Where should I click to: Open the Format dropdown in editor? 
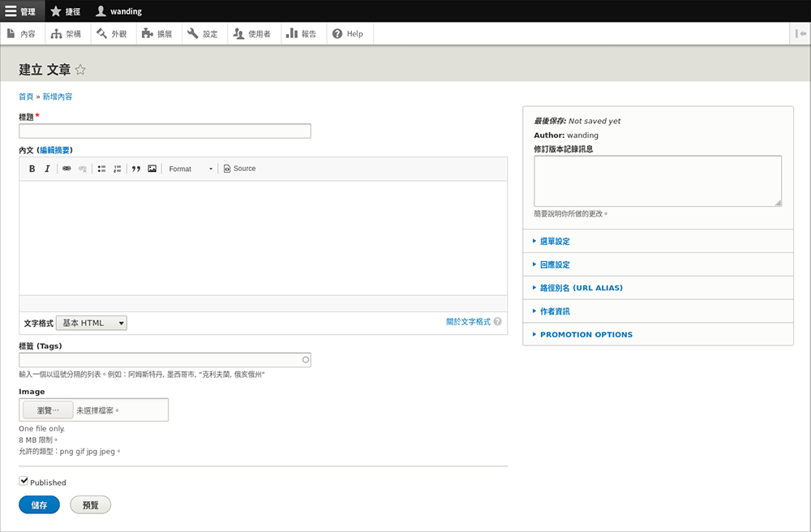click(191, 169)
